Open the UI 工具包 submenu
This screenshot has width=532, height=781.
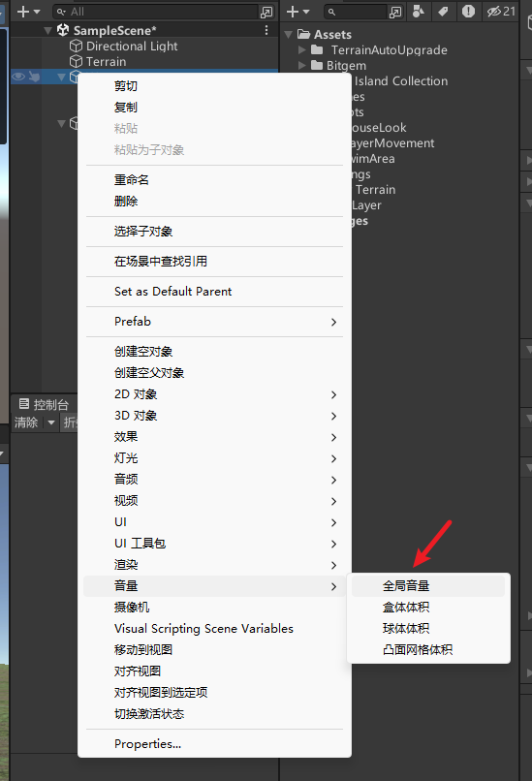pyautogui.click(x=215, y=544)
